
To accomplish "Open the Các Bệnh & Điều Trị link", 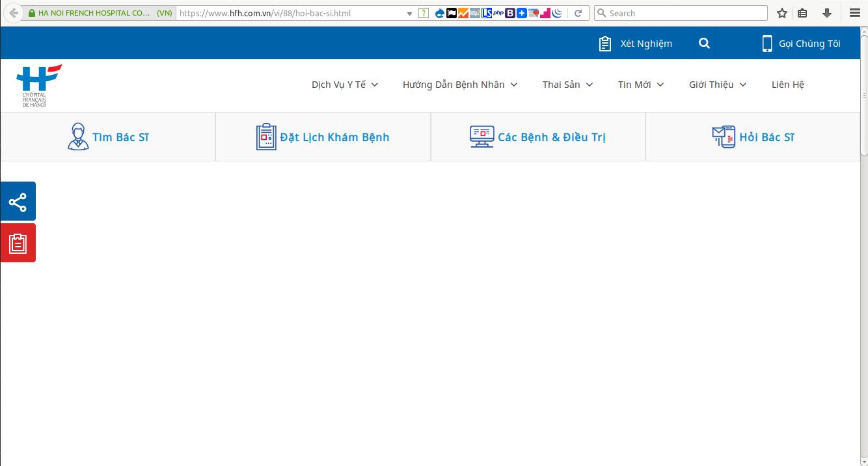I will tap(552, 137).
